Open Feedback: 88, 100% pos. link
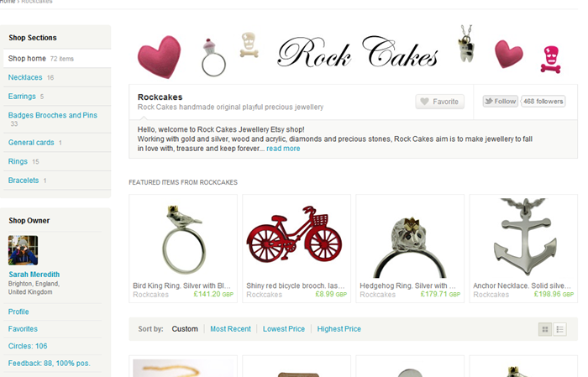Image resolution: width=588 pixels, height=377 pixels. pos(49,364)
